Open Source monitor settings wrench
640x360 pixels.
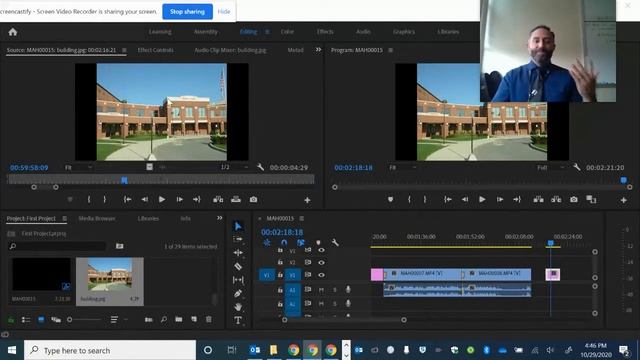pos(260,167)
